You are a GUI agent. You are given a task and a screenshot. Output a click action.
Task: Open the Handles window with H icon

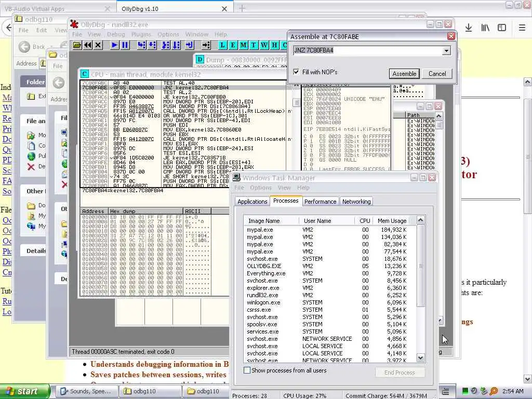point(274,45)
